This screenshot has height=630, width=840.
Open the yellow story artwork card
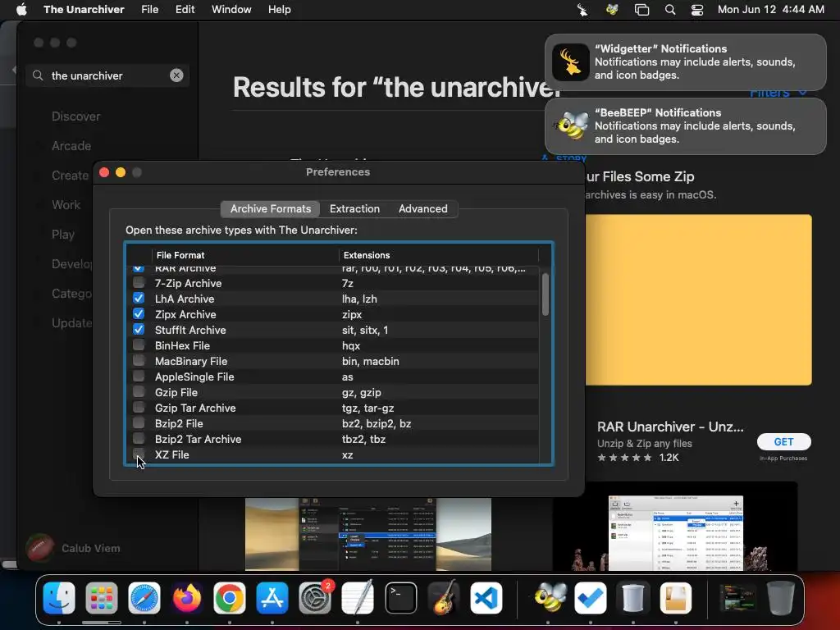(x=699, y=300)
